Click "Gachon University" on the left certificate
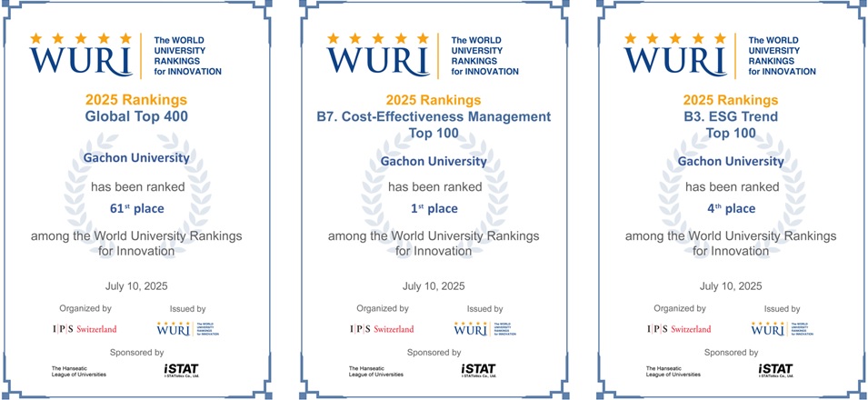 (x=136, y=157)
